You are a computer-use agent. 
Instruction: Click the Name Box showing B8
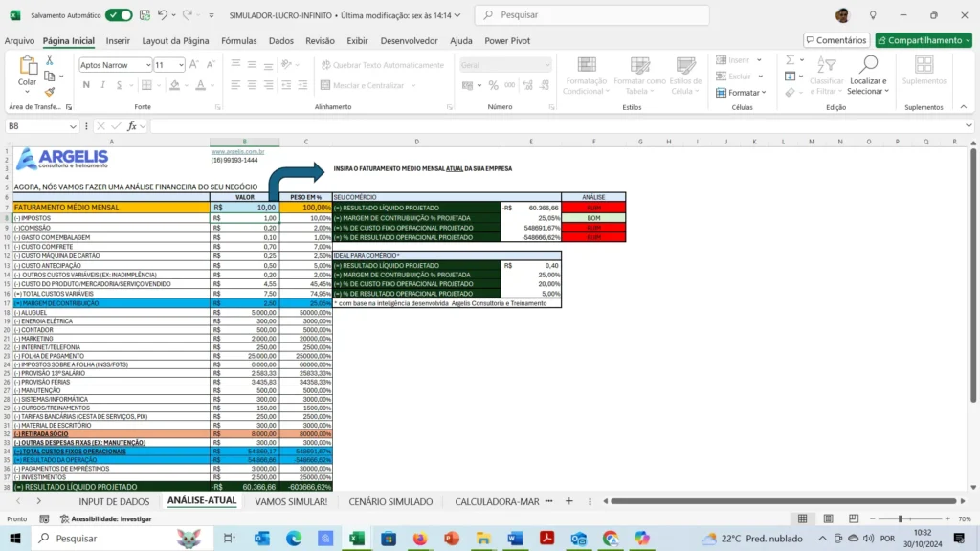coord(41,126)
